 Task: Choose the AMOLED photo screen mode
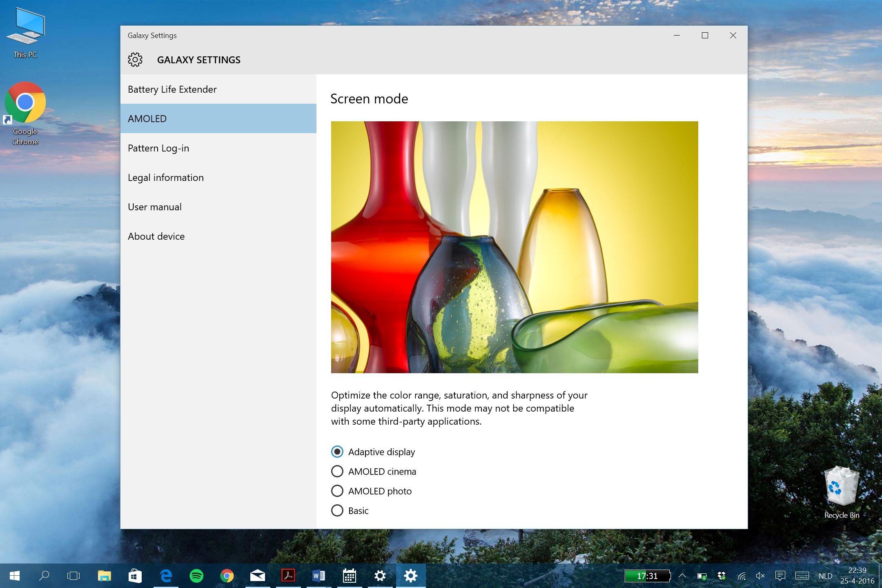pyautogui.click(x=337, y=491)
